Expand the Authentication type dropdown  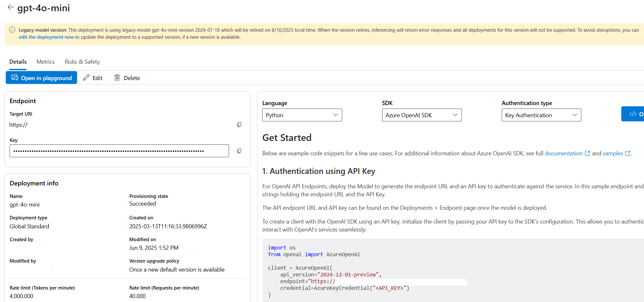(541, 115)
